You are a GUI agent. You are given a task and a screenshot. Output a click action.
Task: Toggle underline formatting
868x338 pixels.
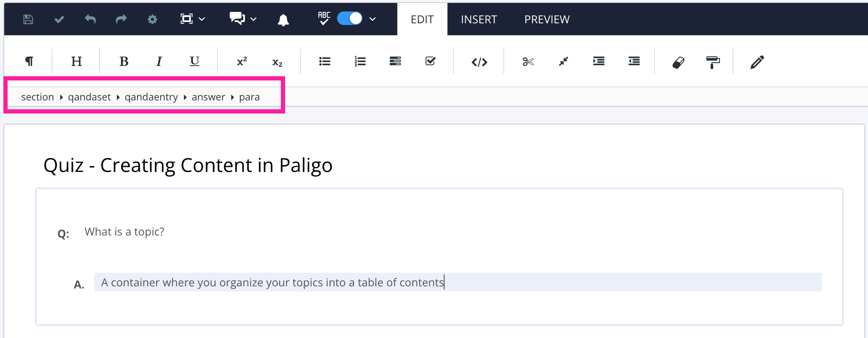click(195, 61)
